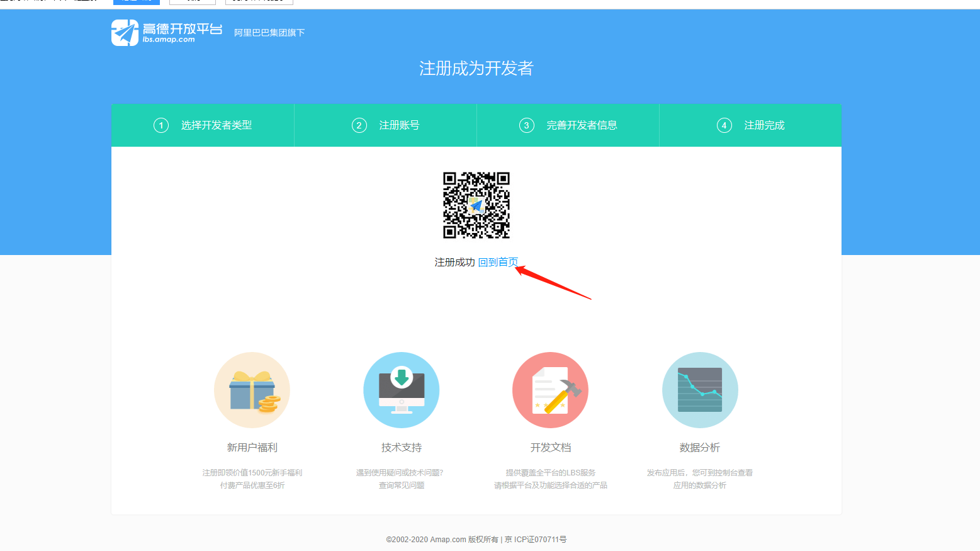Click the Amap paper plane logo icon
The height and width of the screenshot is (551, 980).
[125, 33]
